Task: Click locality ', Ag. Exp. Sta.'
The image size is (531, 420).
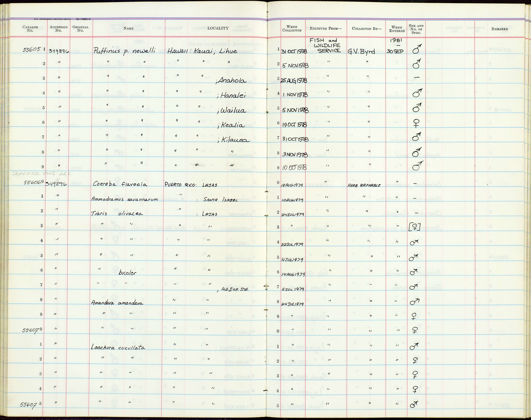Action: coord(233,290)
